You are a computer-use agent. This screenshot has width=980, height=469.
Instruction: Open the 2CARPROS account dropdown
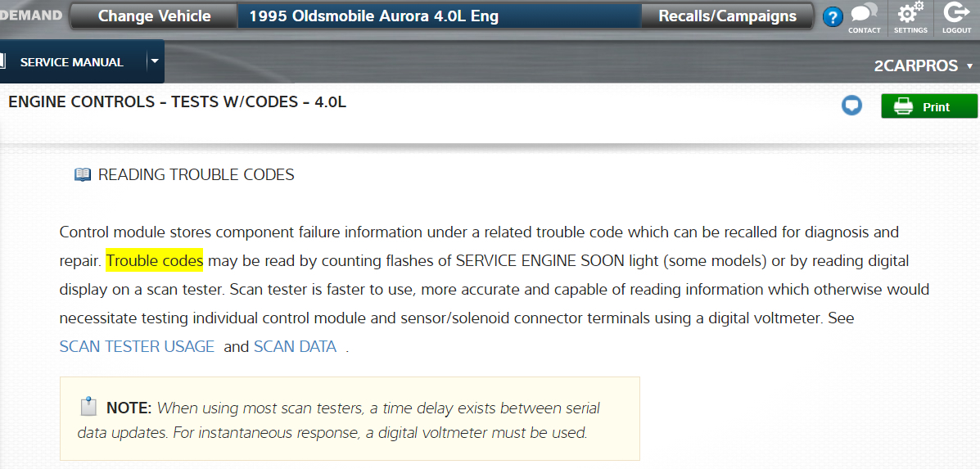[x=924, y=66]
